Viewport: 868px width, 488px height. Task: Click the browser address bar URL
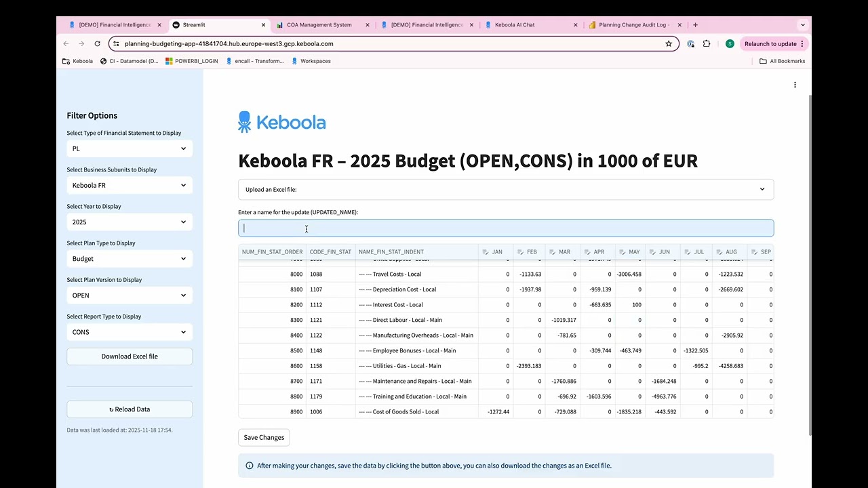tap(229, 43)
